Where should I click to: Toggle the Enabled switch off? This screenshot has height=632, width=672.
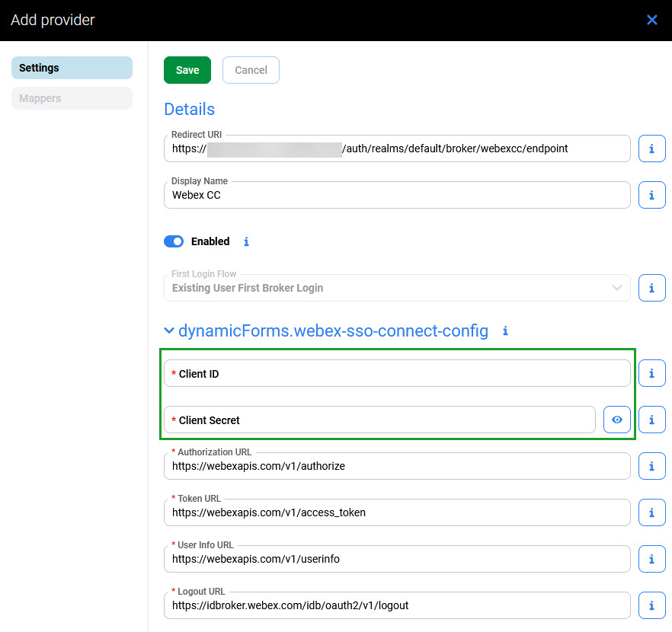tap(174, 241)
